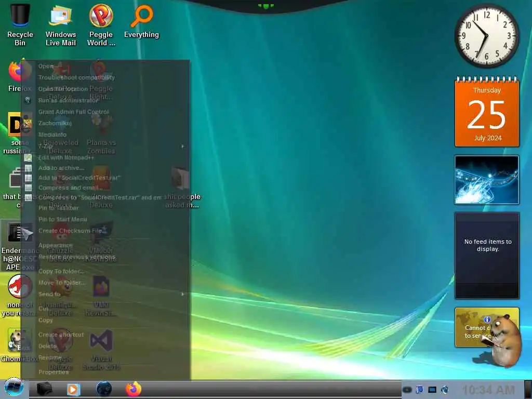Expand the Send to submenu arrow
This screenshot has height=399, width=532.
click(182, 294)
